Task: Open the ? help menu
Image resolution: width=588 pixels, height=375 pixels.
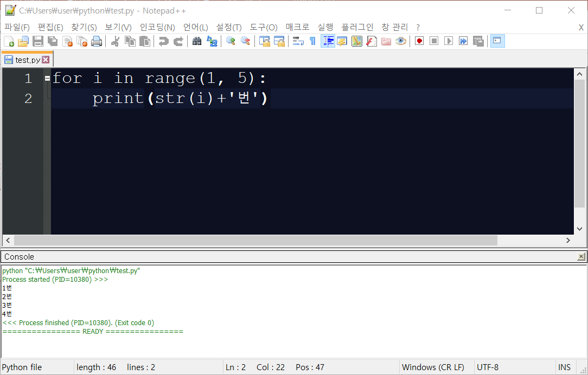Action: [x=418, y=27]
